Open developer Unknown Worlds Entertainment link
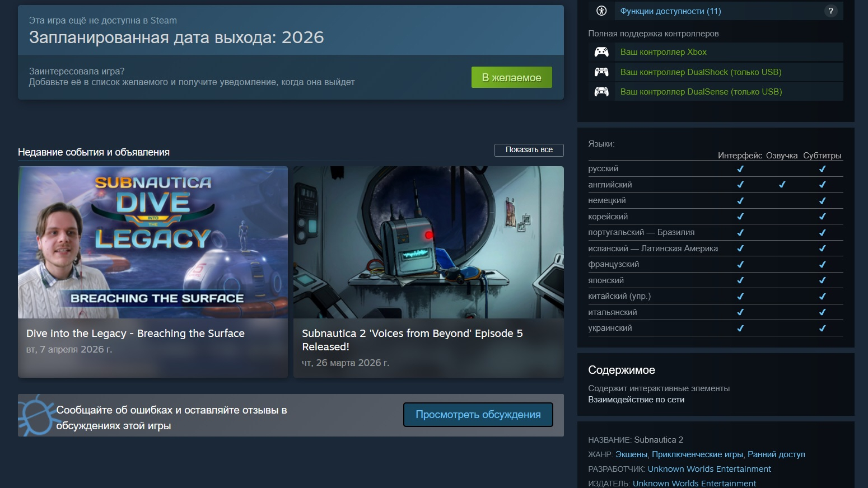The height and width of the screenshot is (488, 868). coord(709,469)
